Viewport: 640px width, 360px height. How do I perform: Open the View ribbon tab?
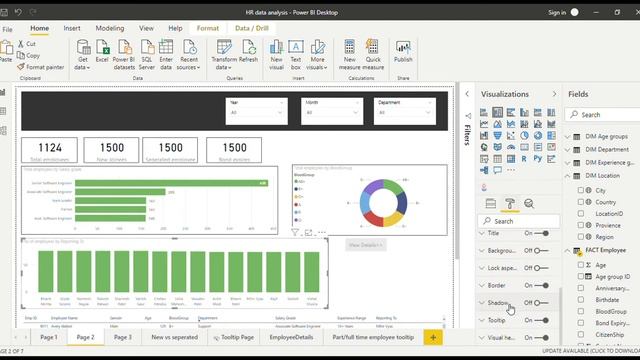(x=146, y=28)
